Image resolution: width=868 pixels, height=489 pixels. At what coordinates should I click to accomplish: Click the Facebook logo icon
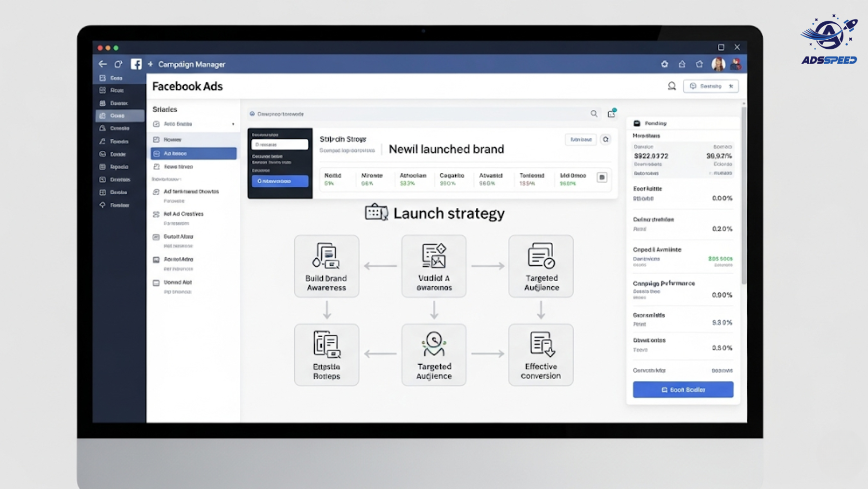pyautogui.click(x=136, y=64)
